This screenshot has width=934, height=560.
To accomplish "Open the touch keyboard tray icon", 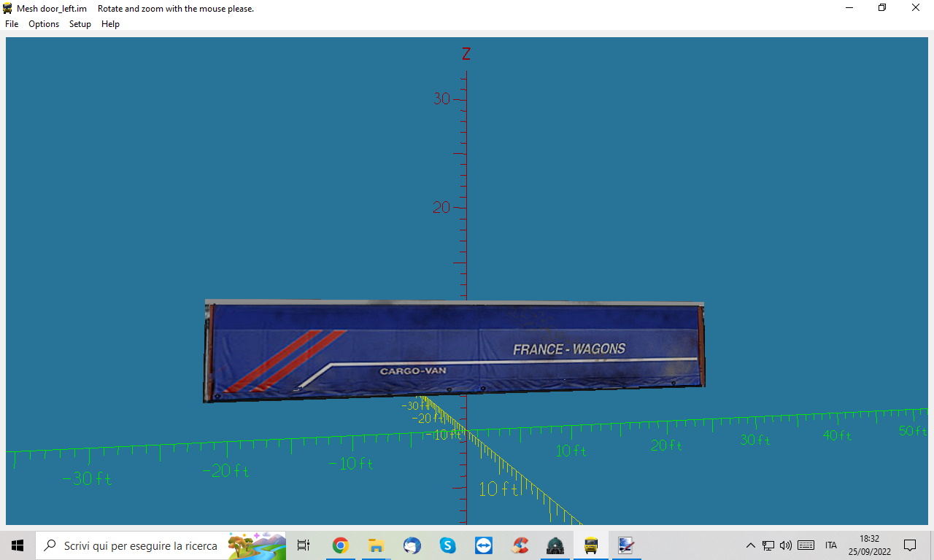I will coord(806,545).
